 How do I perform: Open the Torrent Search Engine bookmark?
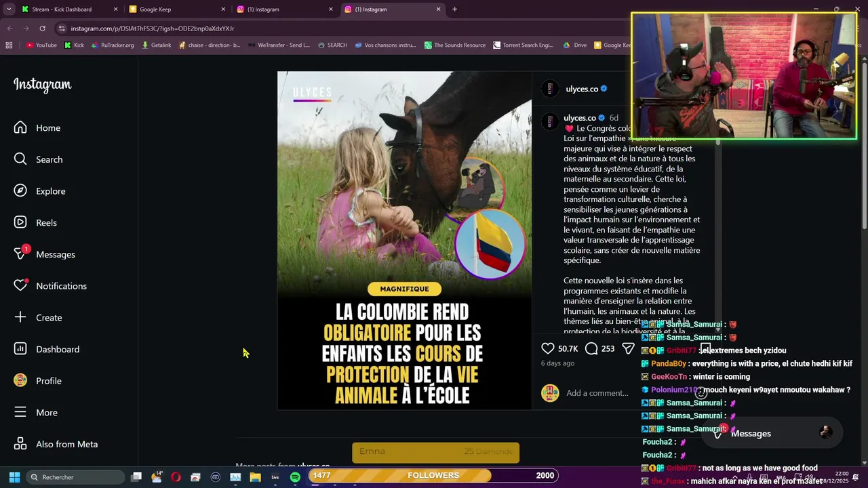coord(524,45)
